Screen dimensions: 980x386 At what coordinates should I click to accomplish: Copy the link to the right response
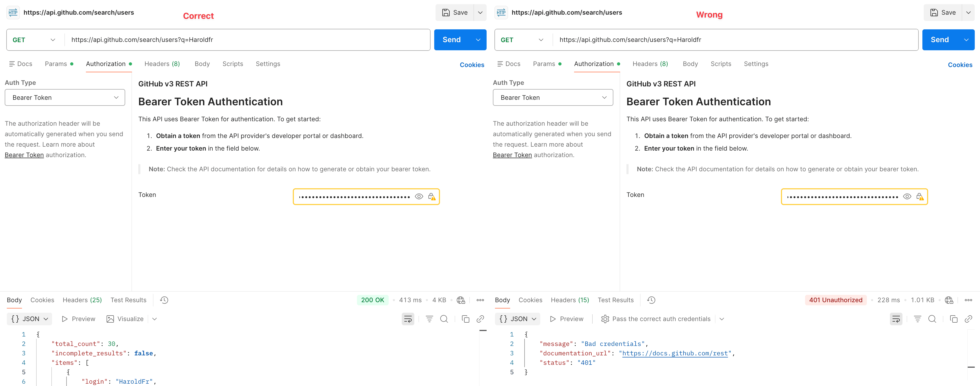968,319
